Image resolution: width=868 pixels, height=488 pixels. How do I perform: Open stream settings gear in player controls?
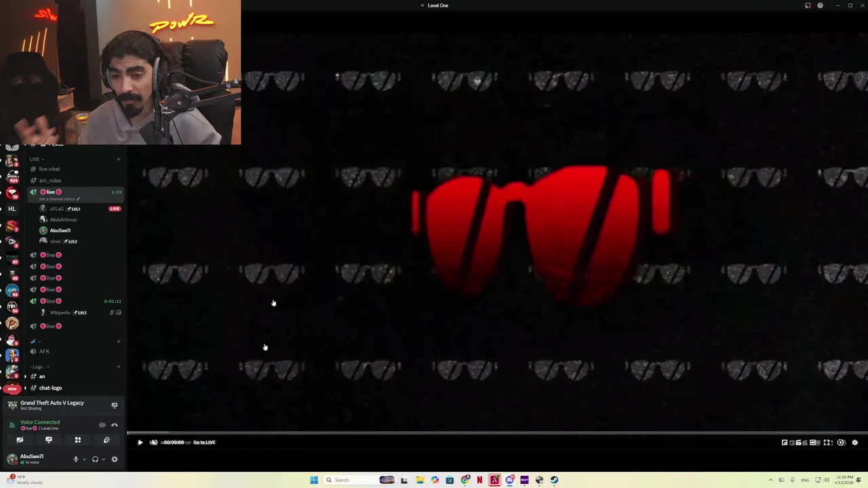(854, 443)
